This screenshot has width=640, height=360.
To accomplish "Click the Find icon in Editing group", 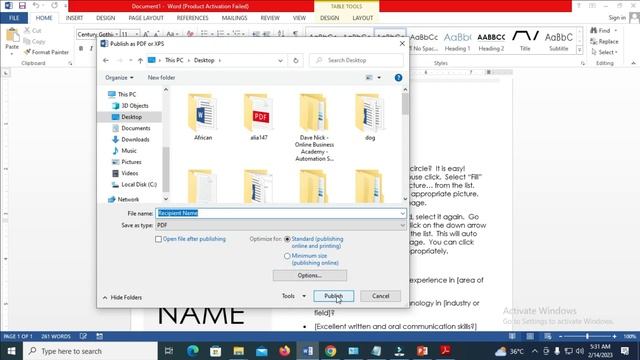I will pos(593,31).
